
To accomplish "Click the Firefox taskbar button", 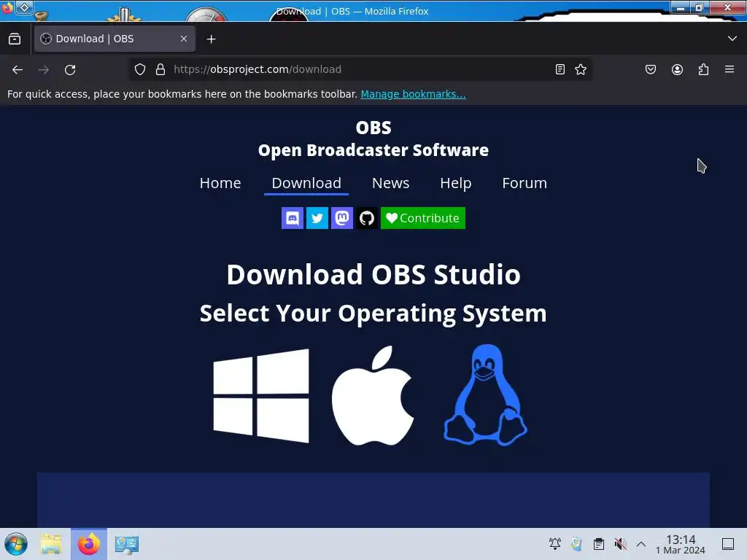I will 89,544.
